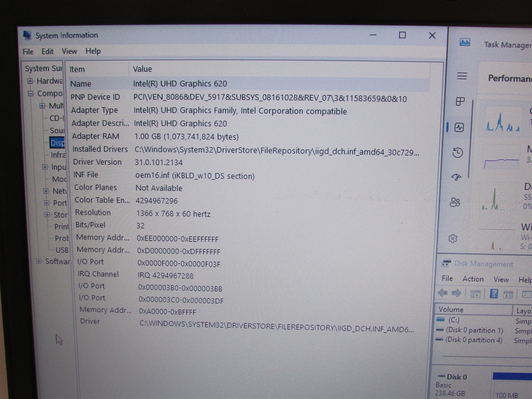532x399 pixels.
Task: Open the File menu in System Information
Action: (28, 52)
